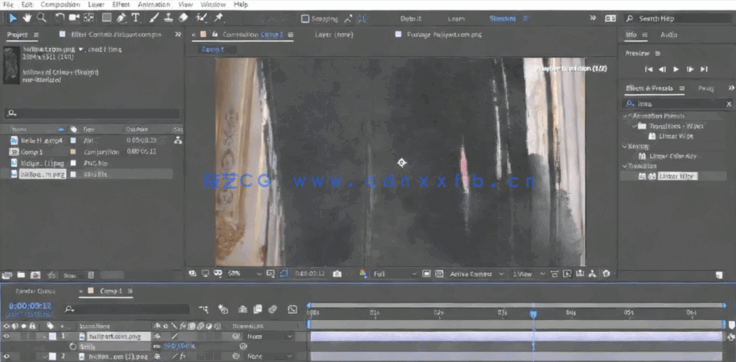Enable the Snapping checkbox
This screenshot has height=362, width=736.
click(305, 19)
